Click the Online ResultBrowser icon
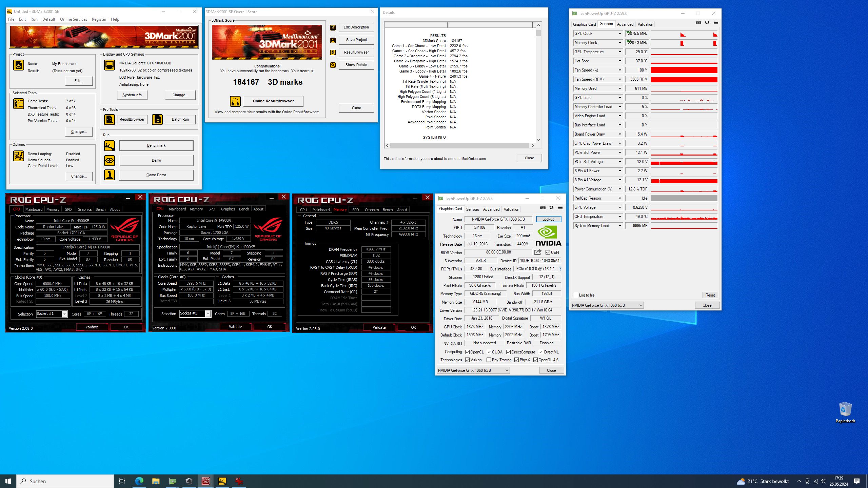 tap(235, 101)
